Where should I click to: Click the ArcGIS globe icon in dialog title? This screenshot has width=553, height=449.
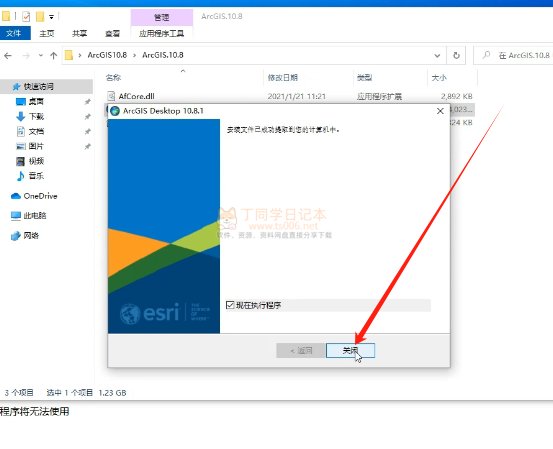(115, 111)
